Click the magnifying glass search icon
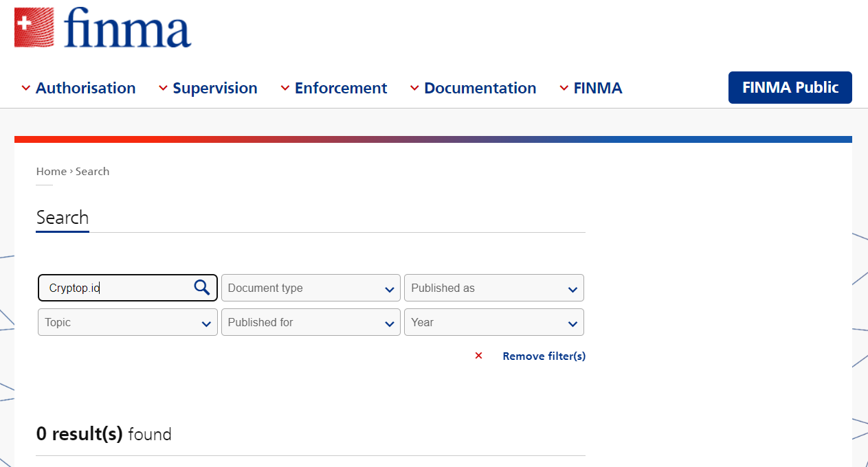 click(201, 288)
